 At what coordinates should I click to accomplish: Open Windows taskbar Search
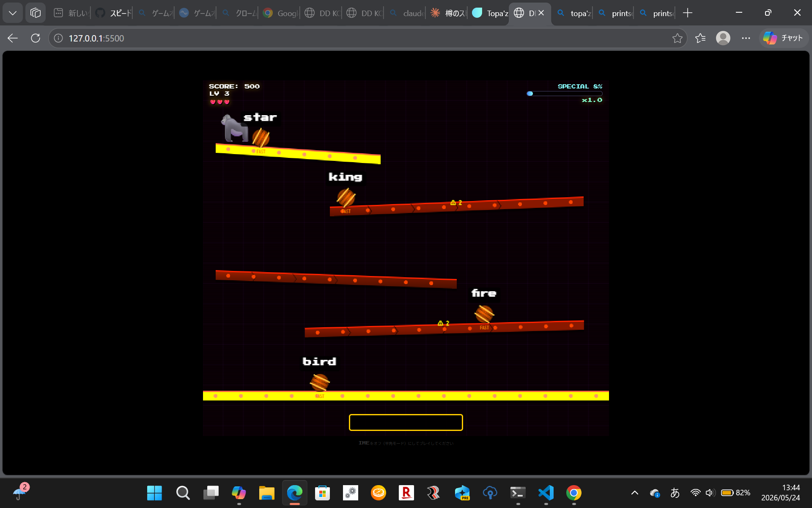pos(183,493)
